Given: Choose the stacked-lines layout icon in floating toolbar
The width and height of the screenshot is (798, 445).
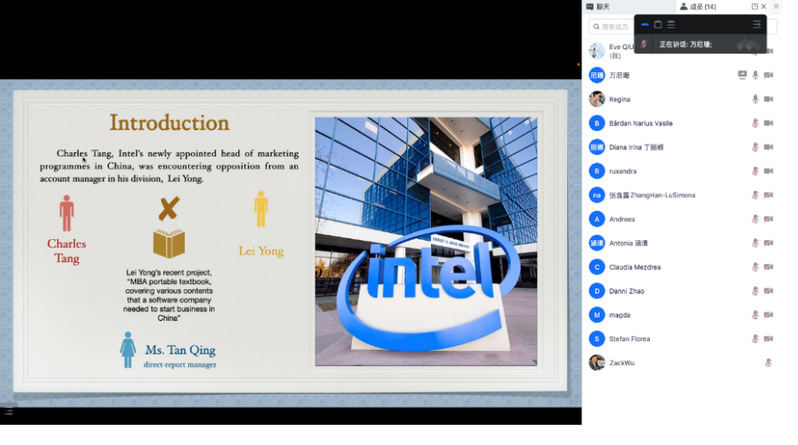Looking at the screenshot, I should coord(671,24).
